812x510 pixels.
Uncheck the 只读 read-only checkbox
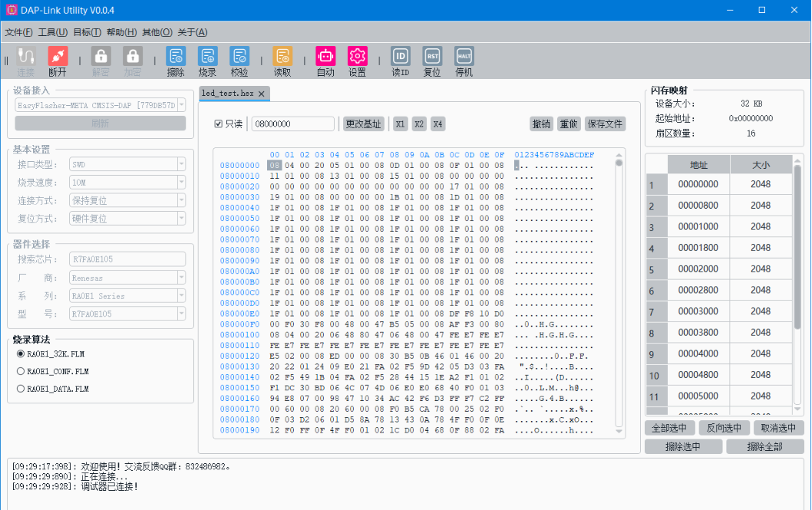(x=219, y=123)
